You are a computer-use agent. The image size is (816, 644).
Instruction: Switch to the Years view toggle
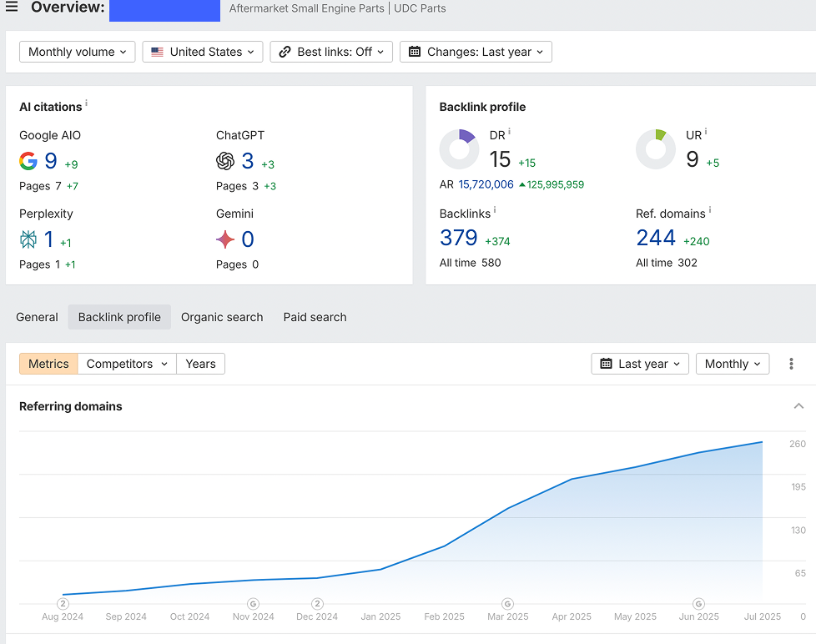pos(200,364)
